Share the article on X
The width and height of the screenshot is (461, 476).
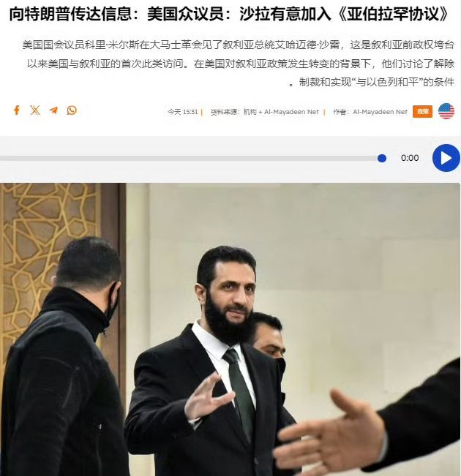coord(35,110)
